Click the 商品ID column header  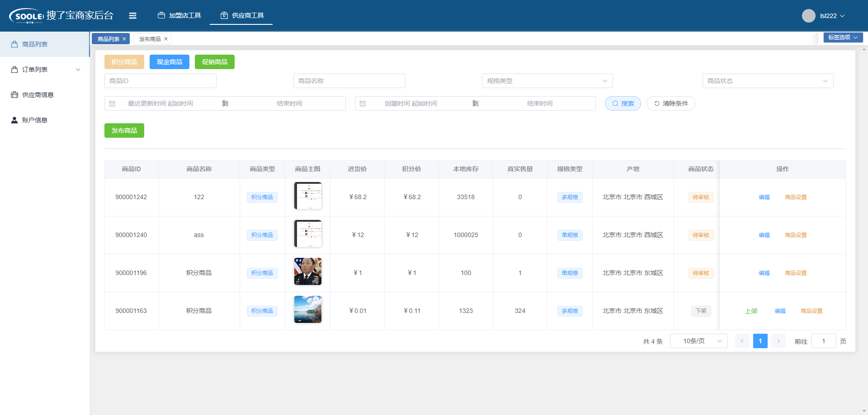131,169
